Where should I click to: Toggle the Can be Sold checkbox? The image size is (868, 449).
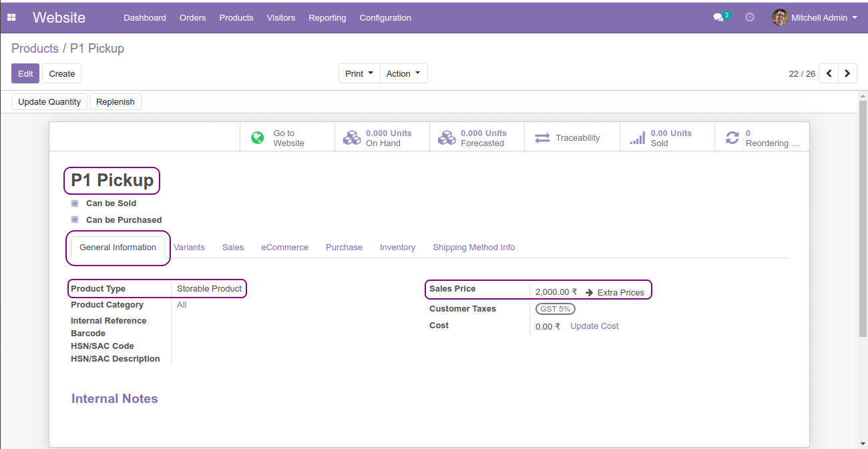[75, 203]
